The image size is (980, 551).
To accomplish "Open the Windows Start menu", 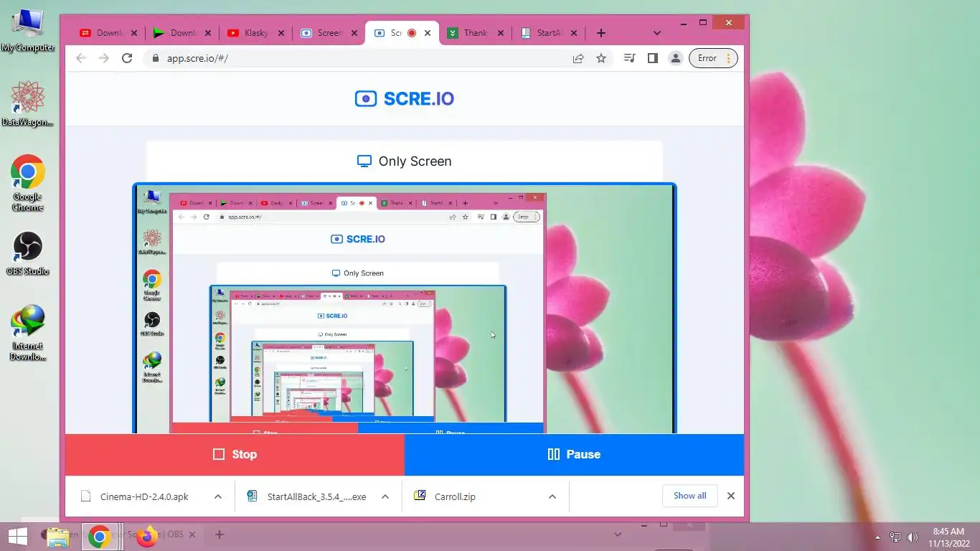I will 17,536.
